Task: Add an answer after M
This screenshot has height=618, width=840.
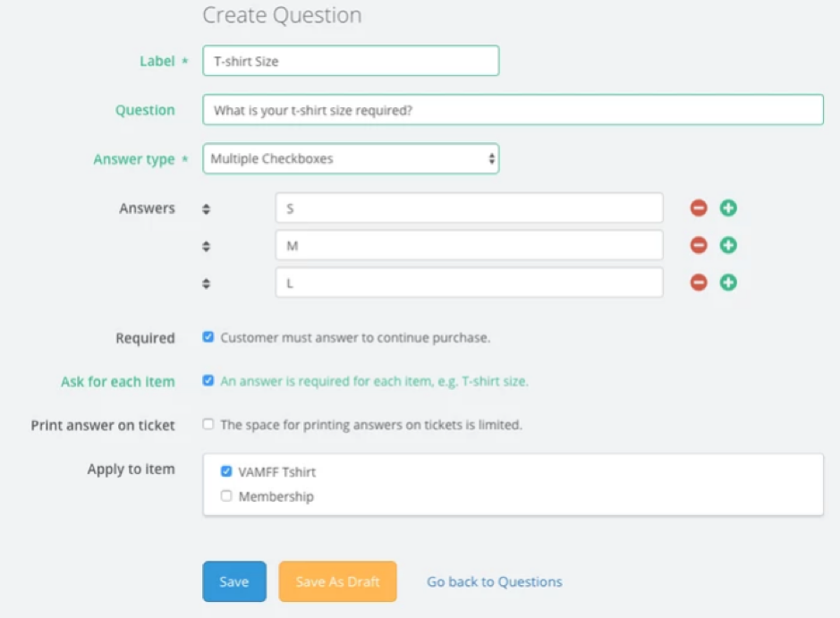Action: pyautogui.click(x=728, y=245)
